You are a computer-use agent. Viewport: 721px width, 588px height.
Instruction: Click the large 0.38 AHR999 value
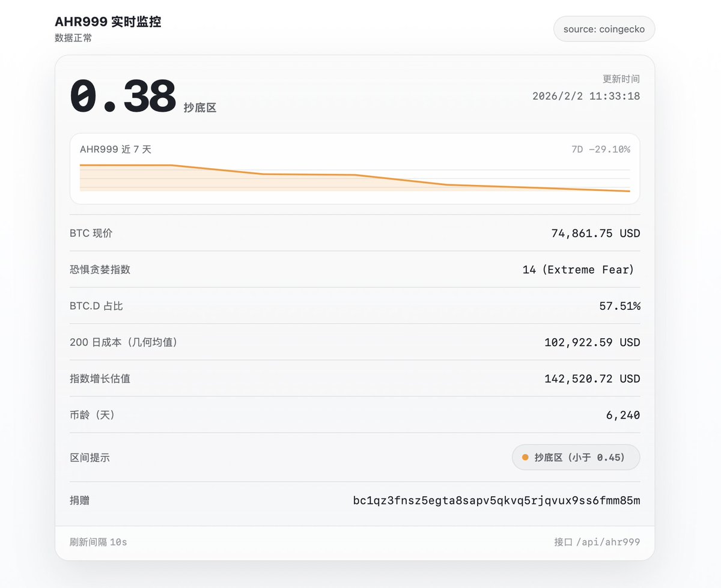pos(123,97)
